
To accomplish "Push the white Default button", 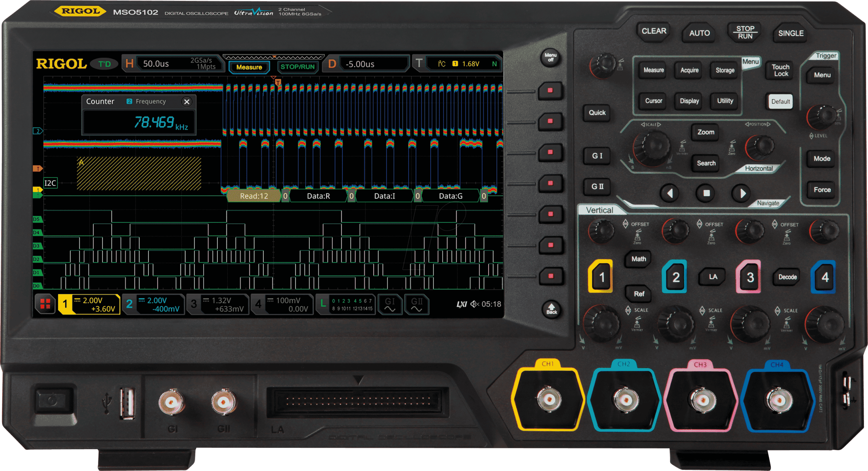I will (x=781, y=101).
